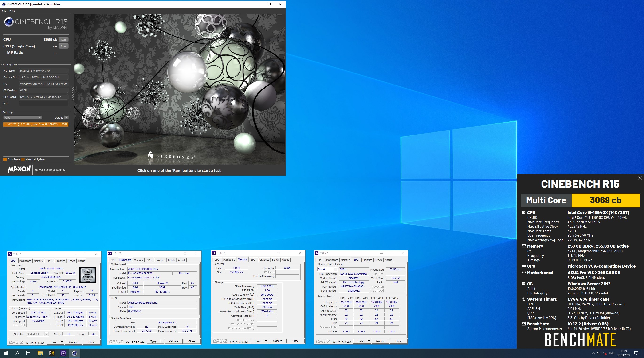The width and height of the screenshot is (644, 358).
Task: Click Details arrow in Ranking panel
Action: click(66, 118)
